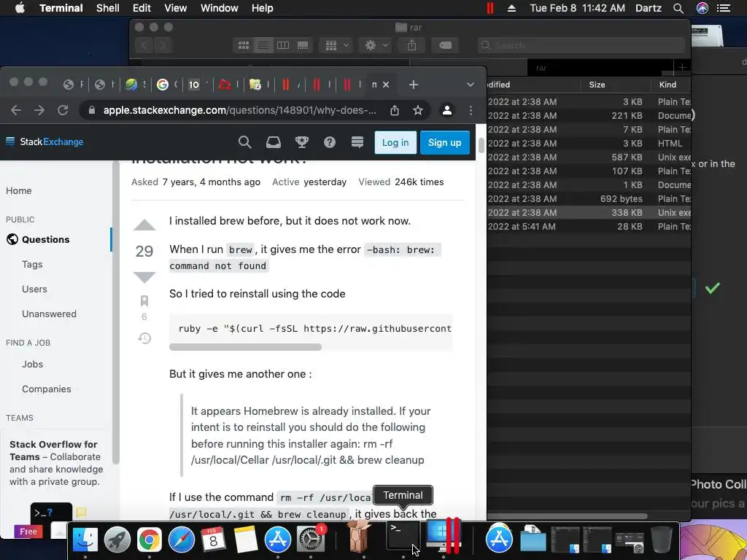
Task: Bookmark the question
Action: [144, 301]
